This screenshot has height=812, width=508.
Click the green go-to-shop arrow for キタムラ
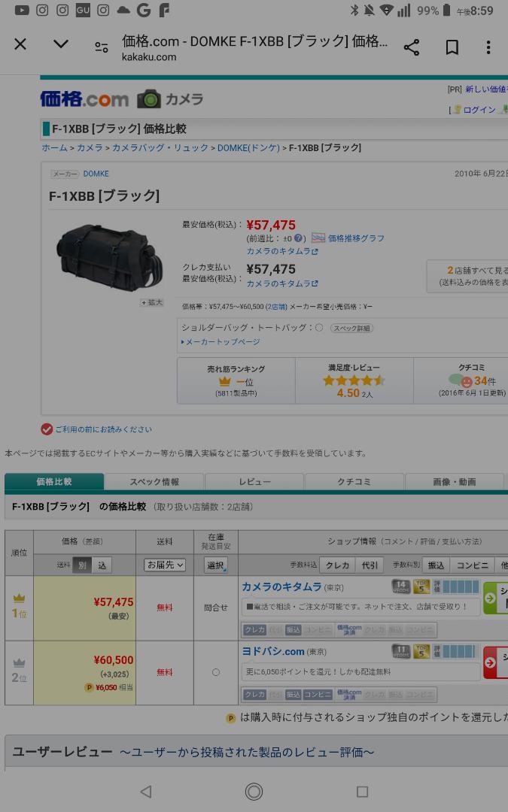click(490, 598)
